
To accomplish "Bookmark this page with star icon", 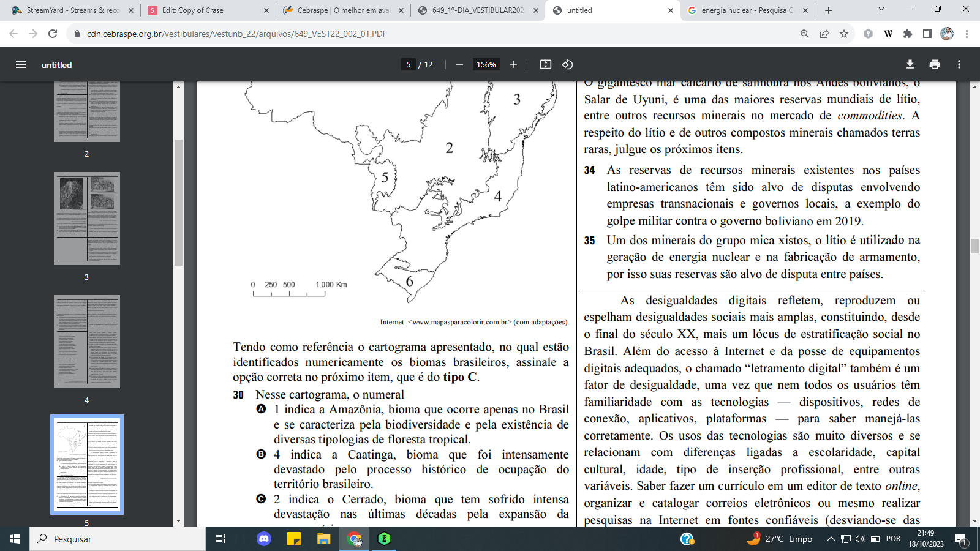I will (844, 34).
